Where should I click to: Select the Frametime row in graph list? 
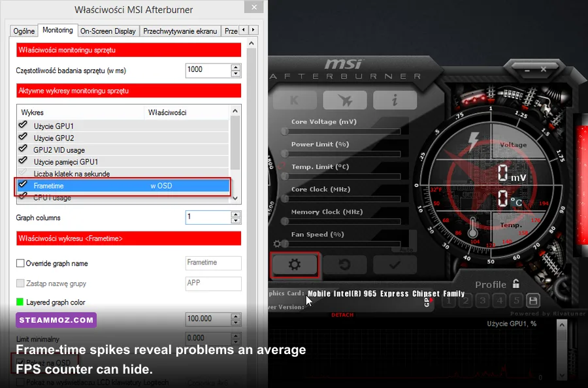[123, 186]
